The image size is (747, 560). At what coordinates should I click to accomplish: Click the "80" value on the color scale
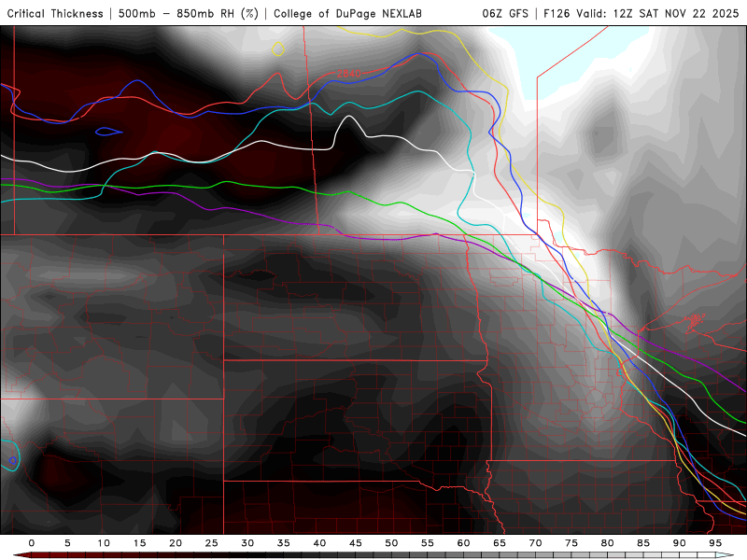pos(607,543)
